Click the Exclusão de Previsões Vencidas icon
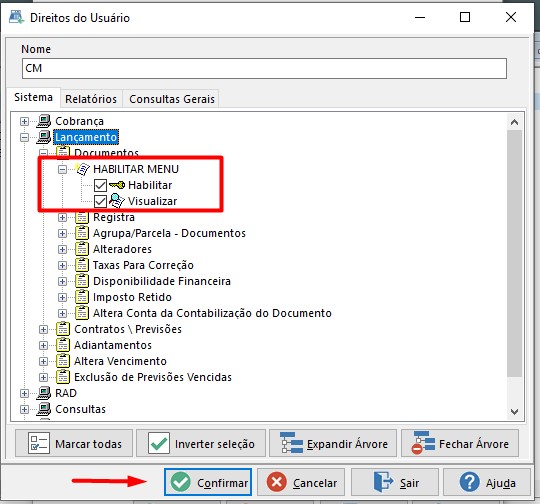This screenshot has width=540, height=504. tap(63, 377)
